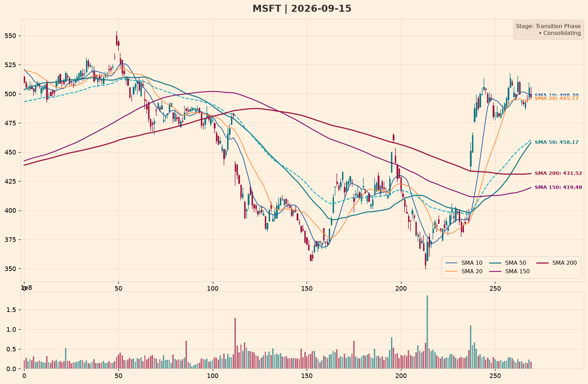
Task: Click the SMA 150 legend entry
Action: pyautogui.click(x=509, y=271)
